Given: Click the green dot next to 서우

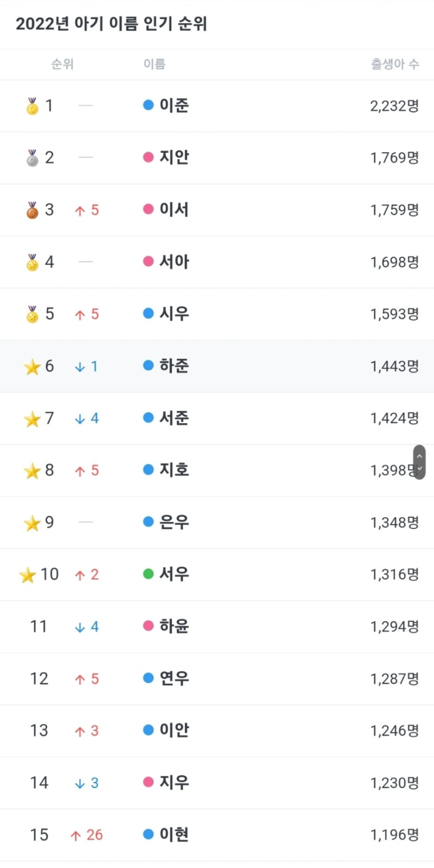Looking at the screenshot, I should 148,575.
